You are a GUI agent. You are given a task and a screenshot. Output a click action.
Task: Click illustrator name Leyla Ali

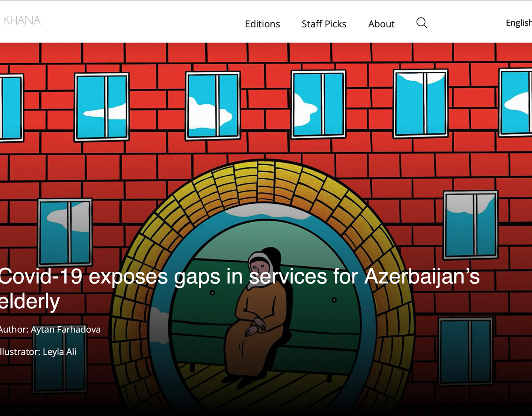coord(60,352)
